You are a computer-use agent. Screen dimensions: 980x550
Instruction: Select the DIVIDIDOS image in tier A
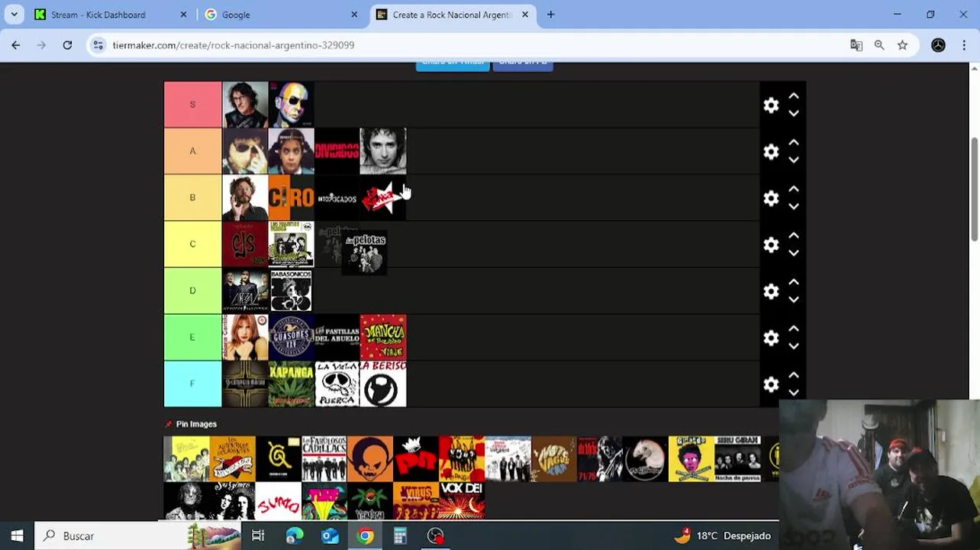(337, 151)
